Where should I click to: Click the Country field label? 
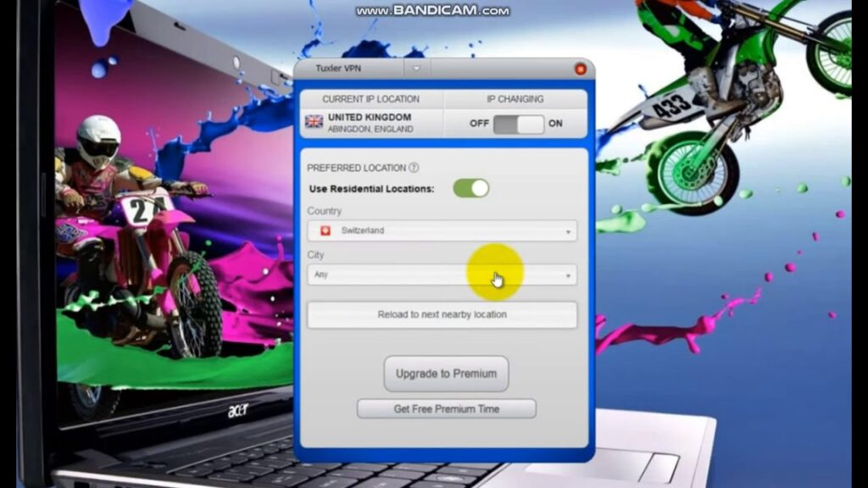325,211
